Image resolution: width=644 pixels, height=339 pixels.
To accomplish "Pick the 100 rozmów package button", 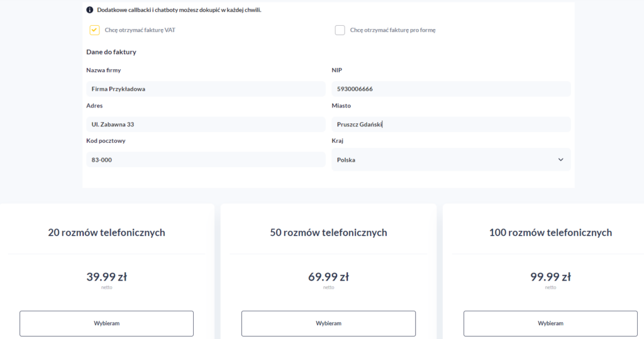I will pos(550,323).
